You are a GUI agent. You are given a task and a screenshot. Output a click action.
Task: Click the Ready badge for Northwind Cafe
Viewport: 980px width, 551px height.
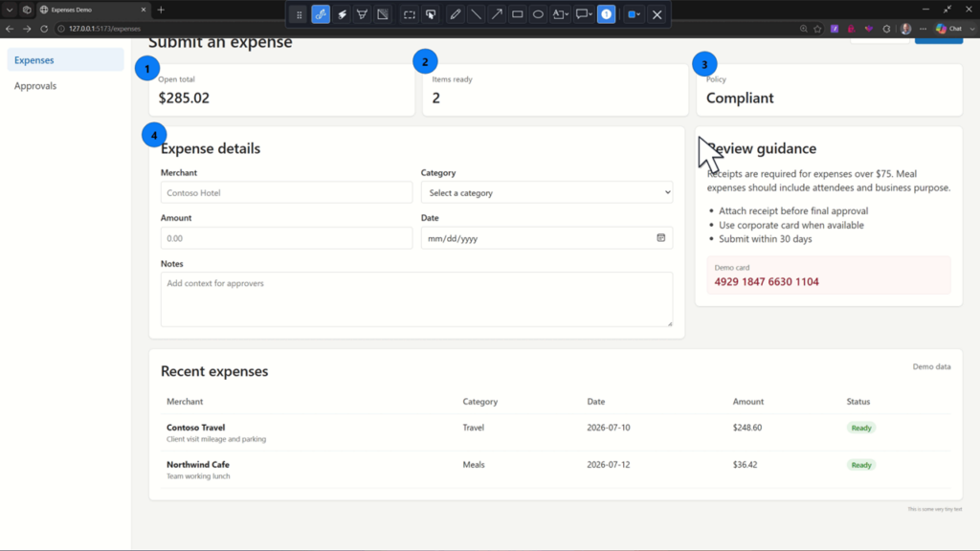point(861,465)
